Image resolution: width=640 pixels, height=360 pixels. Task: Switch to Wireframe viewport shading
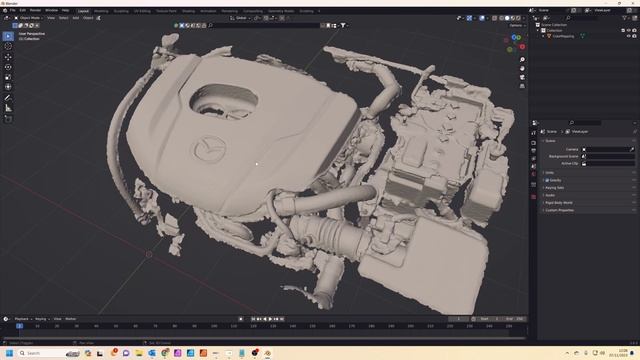502,18
